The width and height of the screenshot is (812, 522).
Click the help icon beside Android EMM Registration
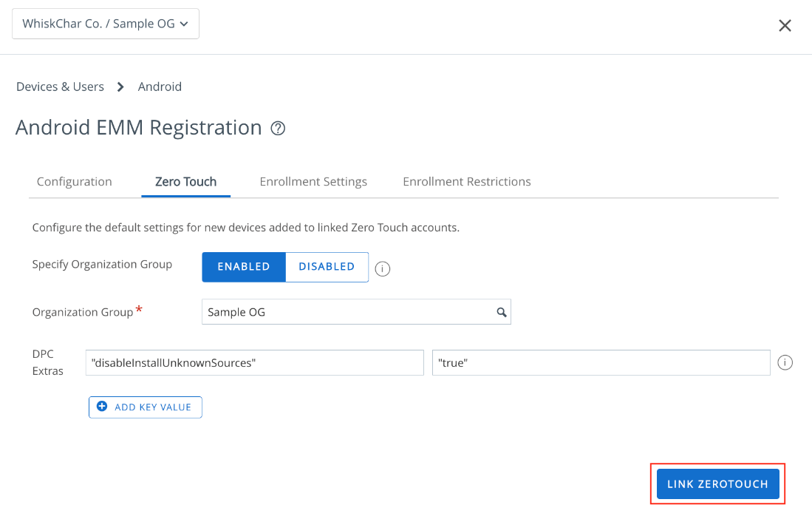(x=278, y=129)
